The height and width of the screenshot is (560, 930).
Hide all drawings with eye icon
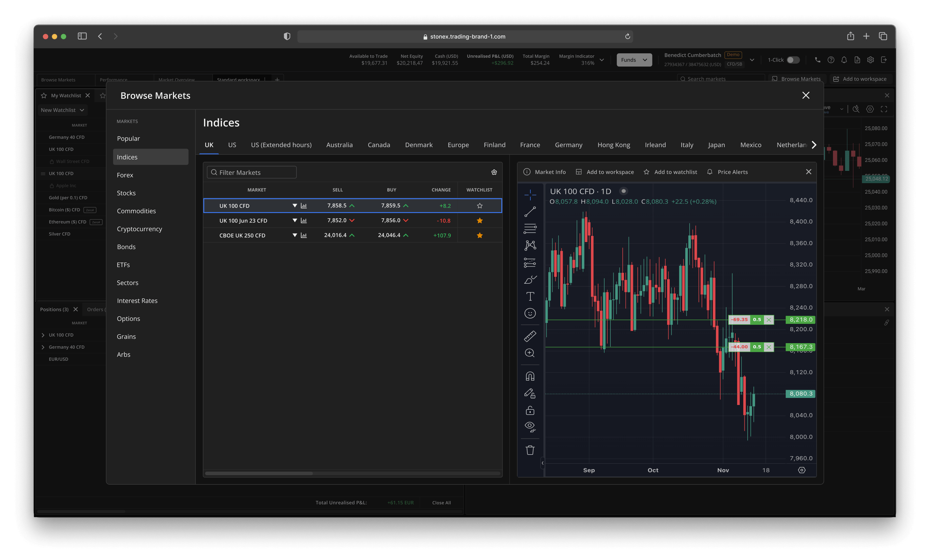coord(530,426)
